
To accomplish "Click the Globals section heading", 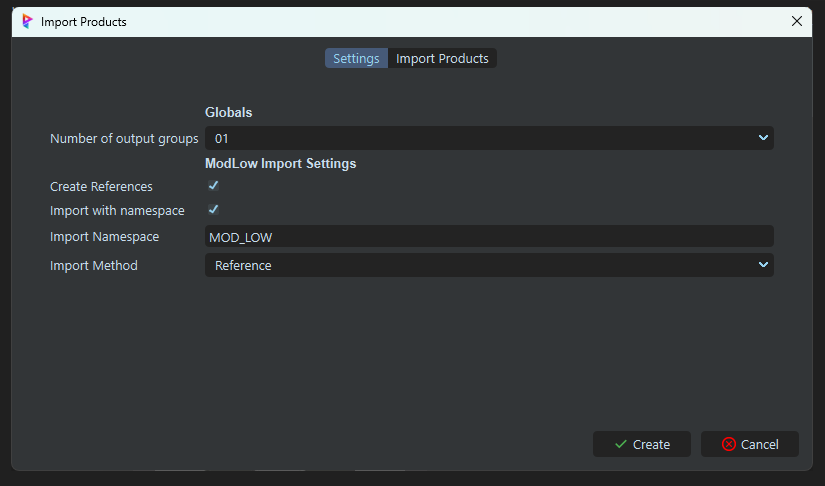I will point(228,113).
